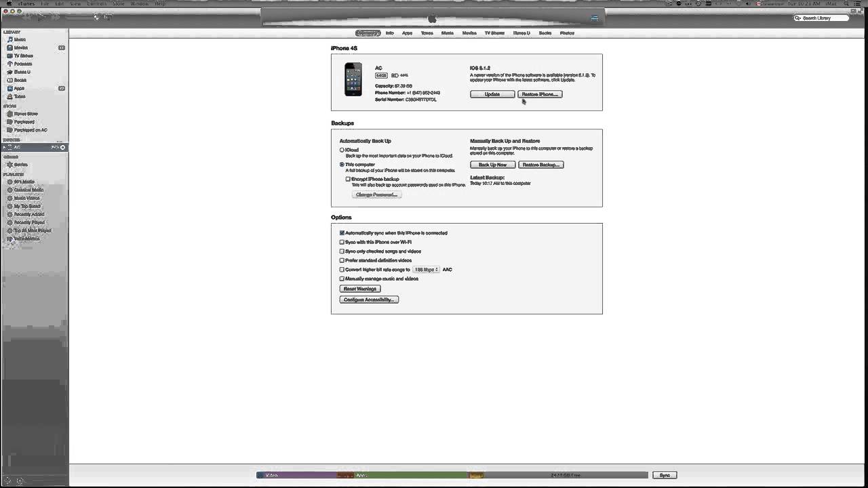
Task: Open the Apple menu
Action: pyautogui.click(x=9, y=3)
